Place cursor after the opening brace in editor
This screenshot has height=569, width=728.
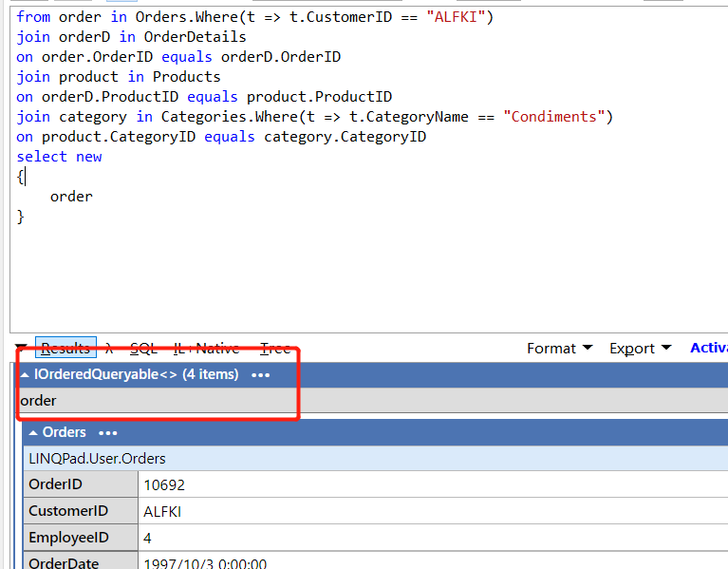click(25, 177)
